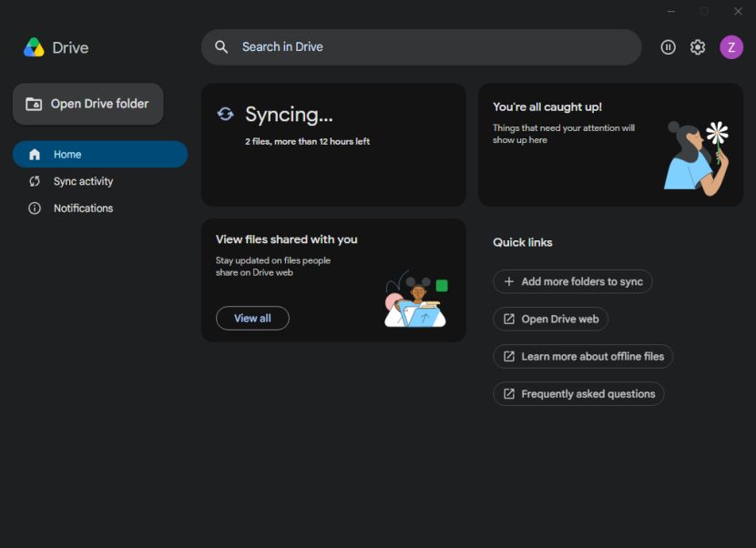Click the Google Drive logo icon
Screen dimensions: 756x548
pos(34,47)
